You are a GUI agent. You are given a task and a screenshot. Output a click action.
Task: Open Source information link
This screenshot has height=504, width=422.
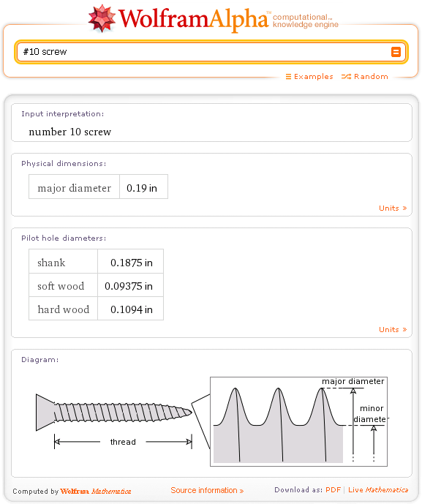(207, 490)
